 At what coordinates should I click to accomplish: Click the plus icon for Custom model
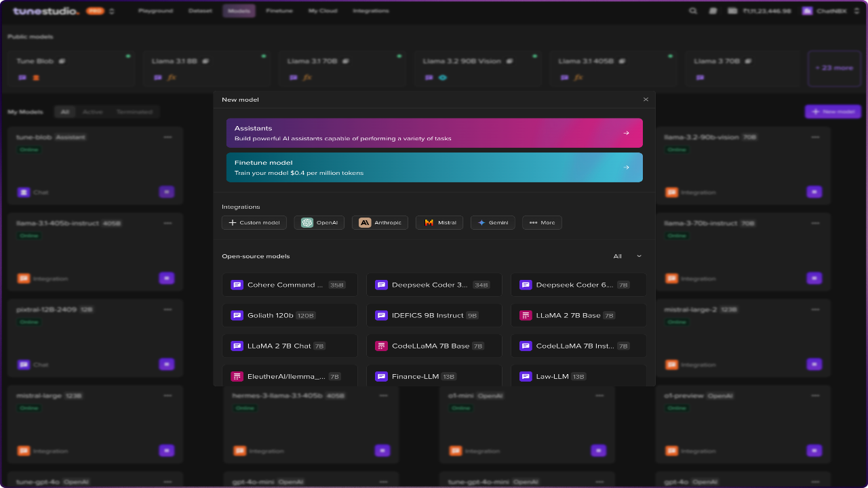click(x=233, y=222)
